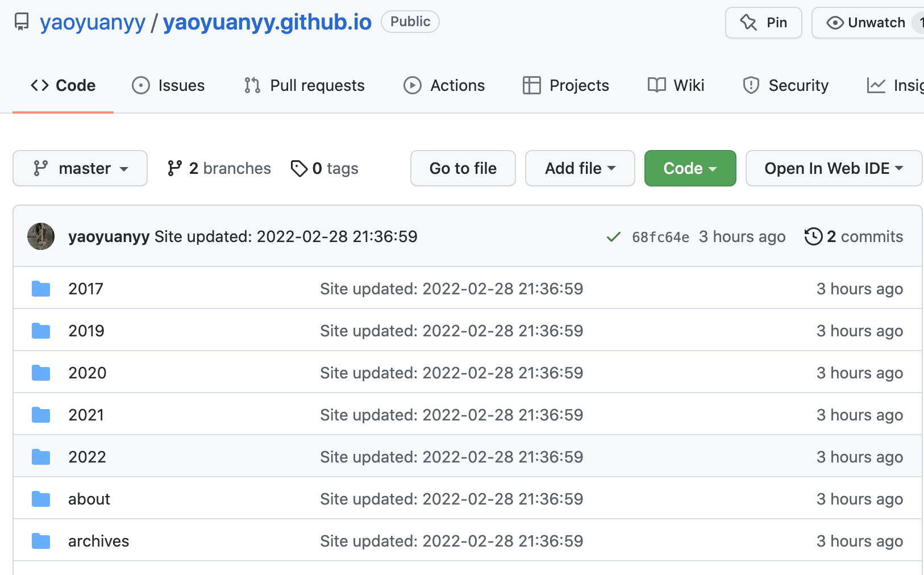The width and height of the screenshot is (924, 575).
Task: Click '3 hours ago' in the 2017 row
Action: [860, 289]
